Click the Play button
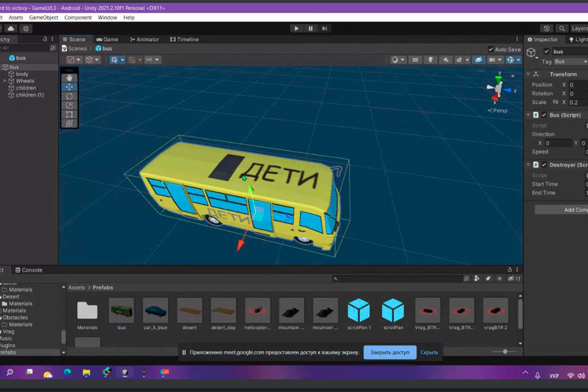 pyautogui.click(x=297, y=29)
